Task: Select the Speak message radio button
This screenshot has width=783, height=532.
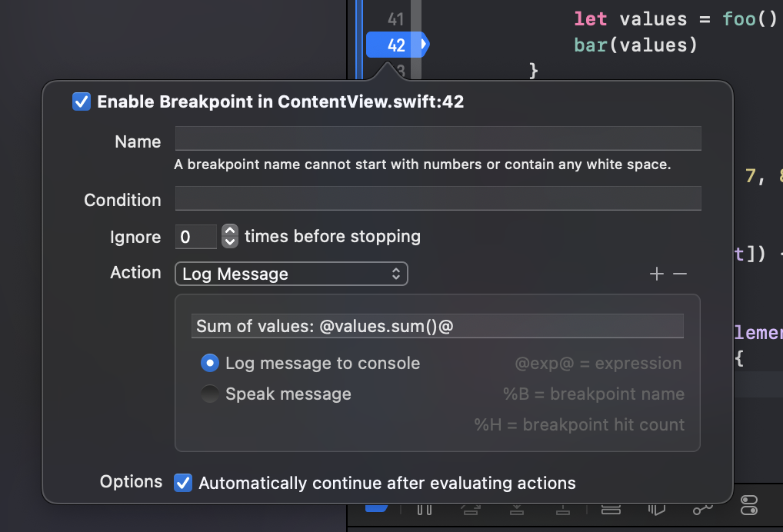Action: [x=210, y=394]
